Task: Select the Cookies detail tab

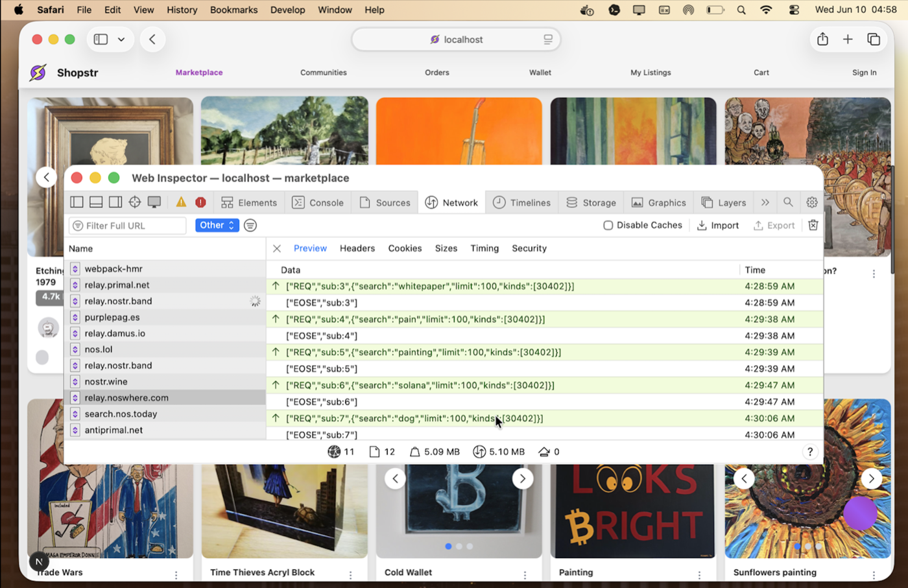Action: (405, 248)
